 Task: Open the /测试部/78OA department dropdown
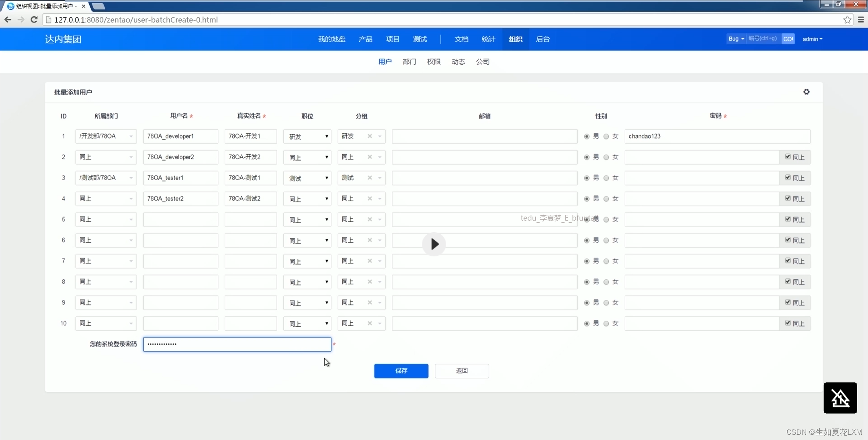[106, 178]
